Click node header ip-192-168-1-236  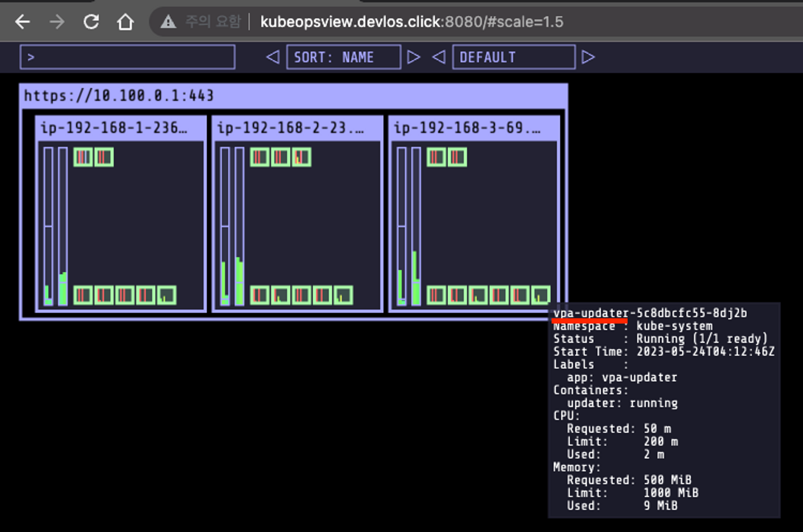(x=114, y=128)
